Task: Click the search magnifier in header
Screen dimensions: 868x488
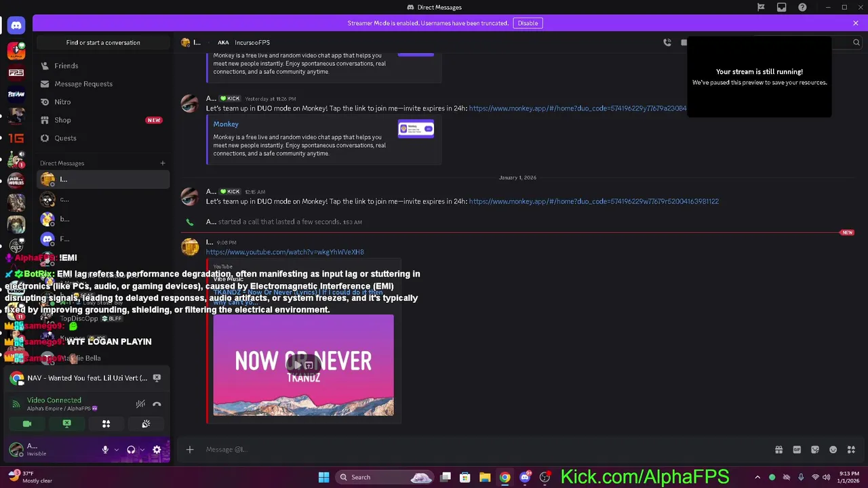Action: click(x=856, y=42)
